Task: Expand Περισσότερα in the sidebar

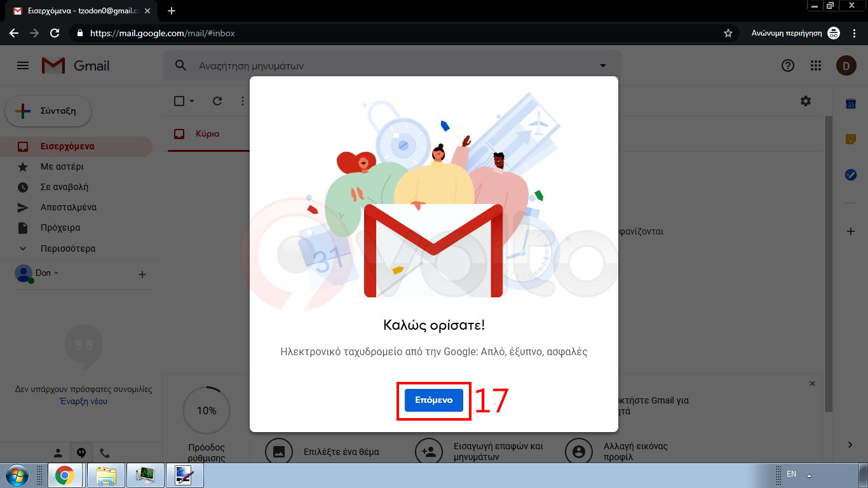Action: click(x=76, y=248)
